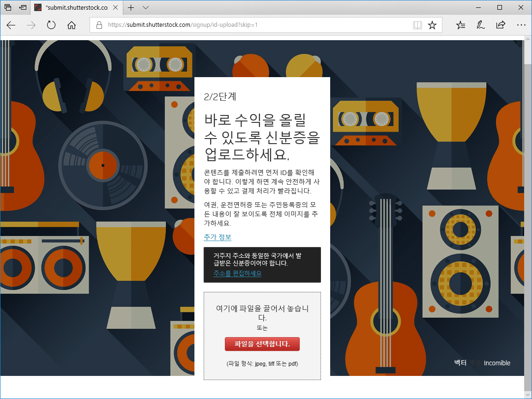532x399 pixels.
Task: Minimize the browser window
Action: (479, 7)
